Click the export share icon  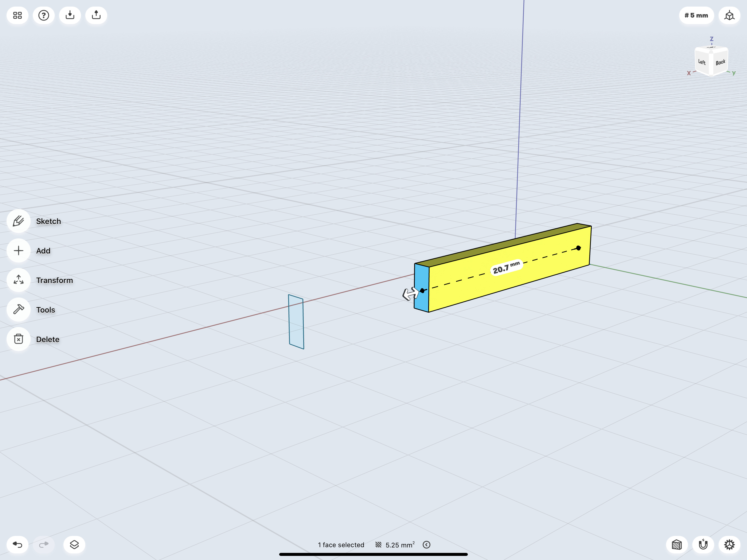(96, 16)
